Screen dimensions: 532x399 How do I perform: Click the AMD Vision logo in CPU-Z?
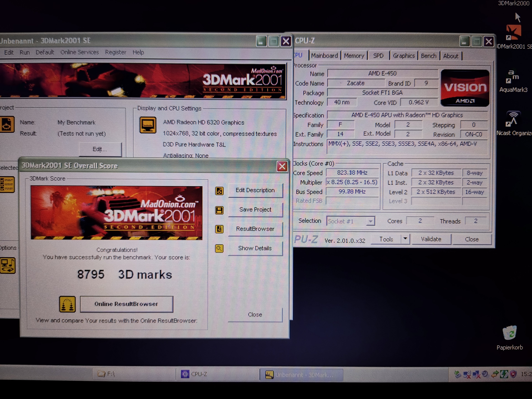465,88
